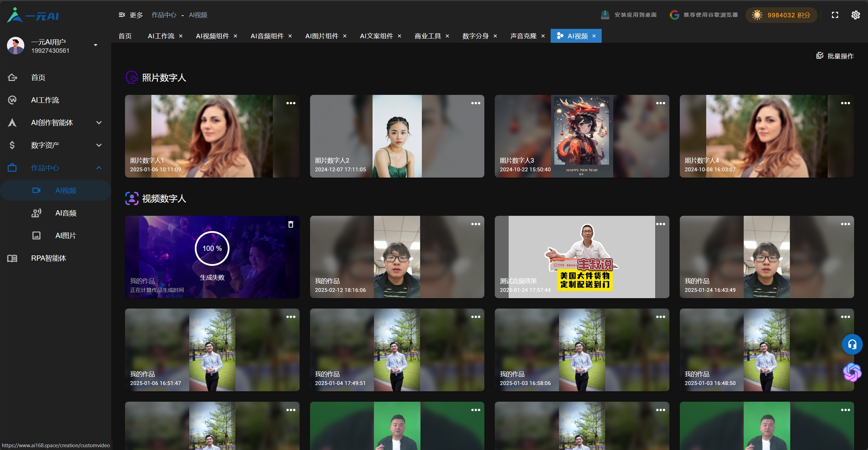The height and width of the screenshot is (450, 868).
Task: Click 批量操作 batch selection button
Action: tap(835, 56)
